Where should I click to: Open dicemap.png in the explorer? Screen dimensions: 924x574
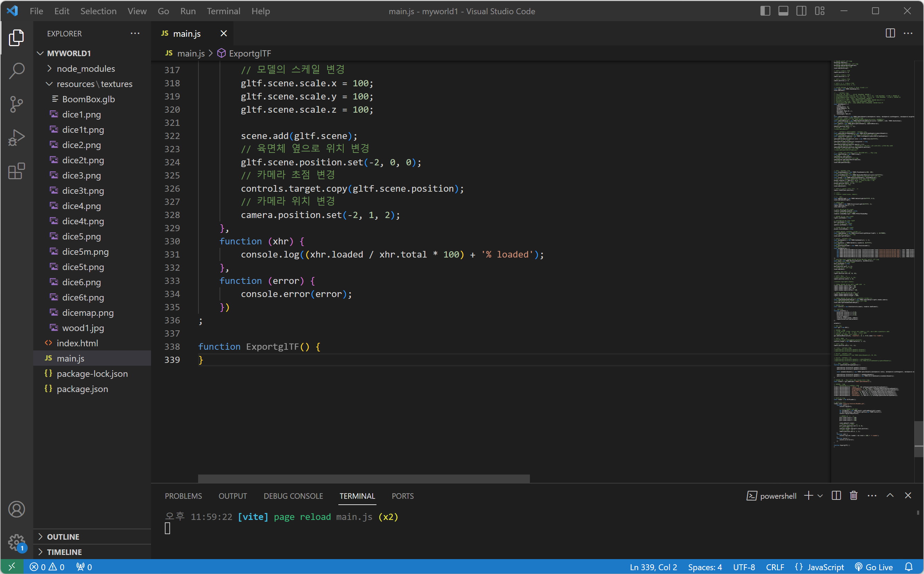click(x=88, y=312)
